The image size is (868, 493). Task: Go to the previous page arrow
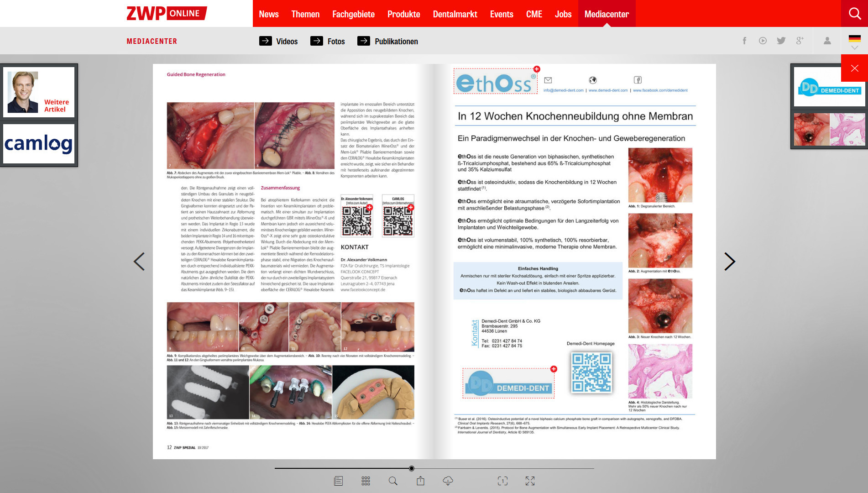click(139, 262)
